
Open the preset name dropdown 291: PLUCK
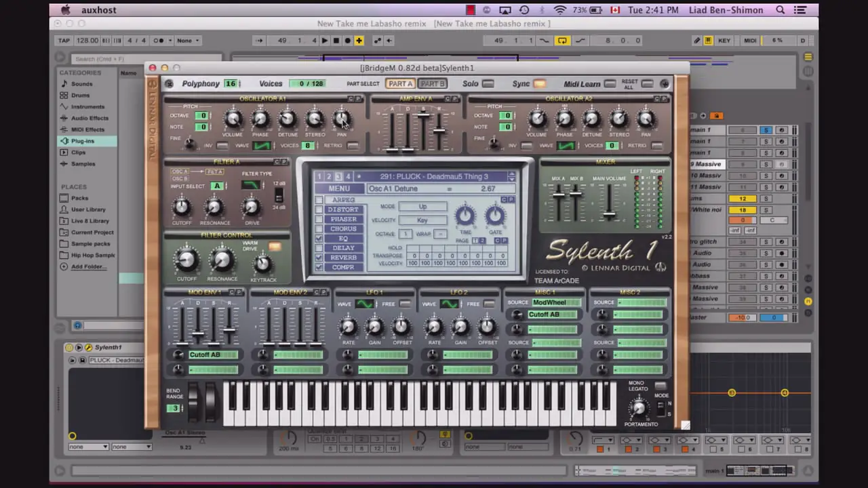434,177
